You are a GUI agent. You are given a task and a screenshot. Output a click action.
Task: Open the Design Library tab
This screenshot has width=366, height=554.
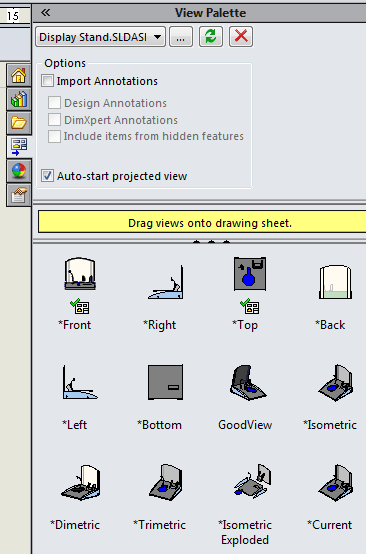19,99
